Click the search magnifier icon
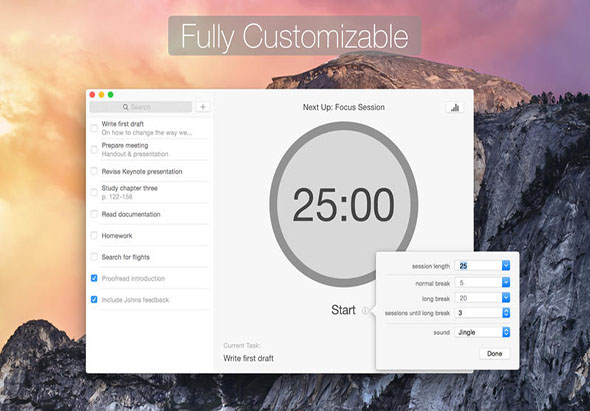This screenshot has width=590, height=411. pyautogui.click(x=126, y=107)
